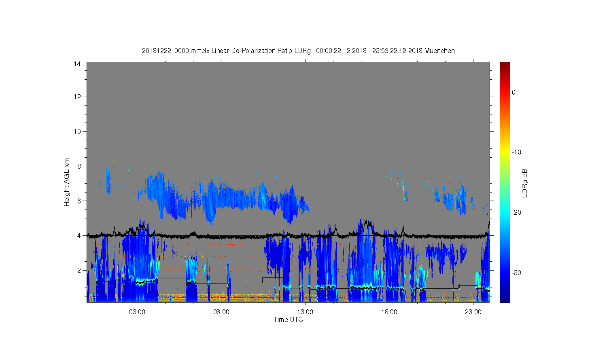Select the "Time UTC" axis label
This screenshot has height=364, width=607.
[288, 320]
